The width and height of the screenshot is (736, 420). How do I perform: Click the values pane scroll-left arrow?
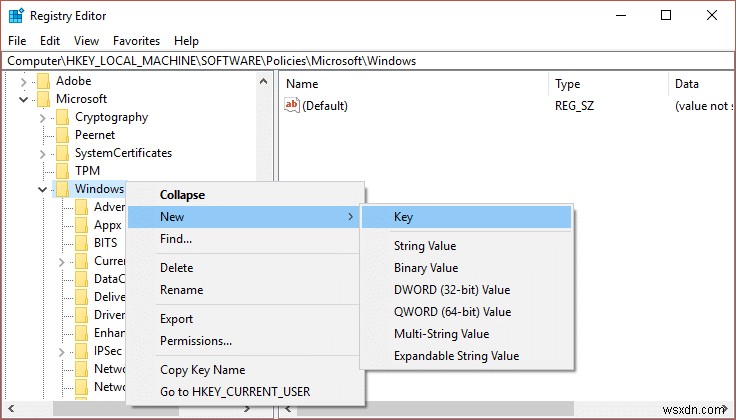(x=289, y=409)
